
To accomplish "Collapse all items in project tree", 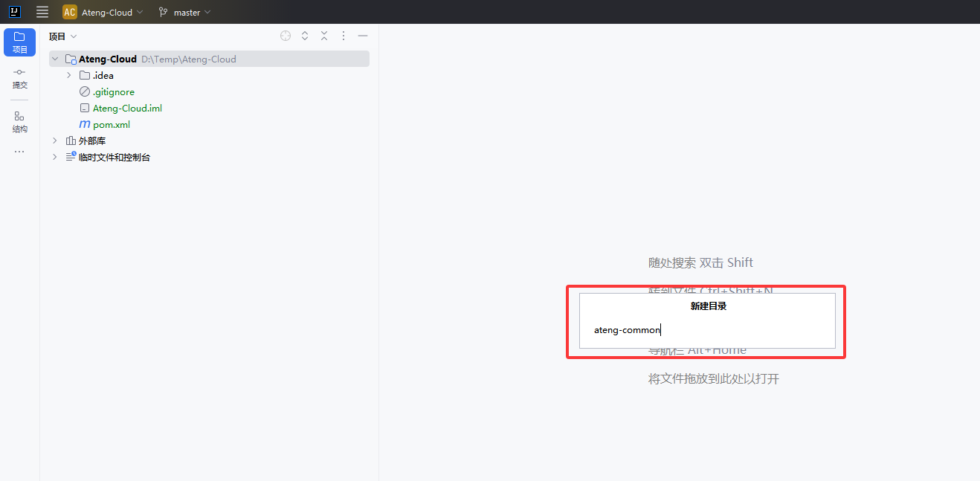I will 324,36.
